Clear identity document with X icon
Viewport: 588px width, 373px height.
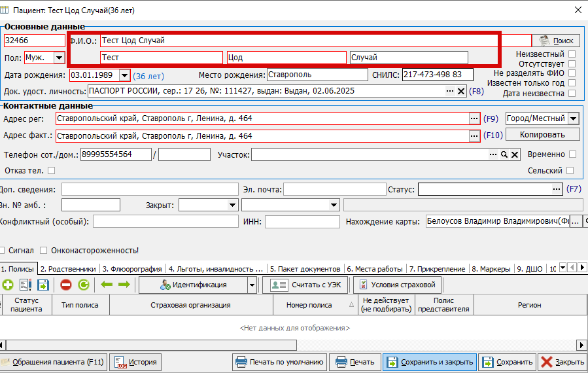click(461, 91)
